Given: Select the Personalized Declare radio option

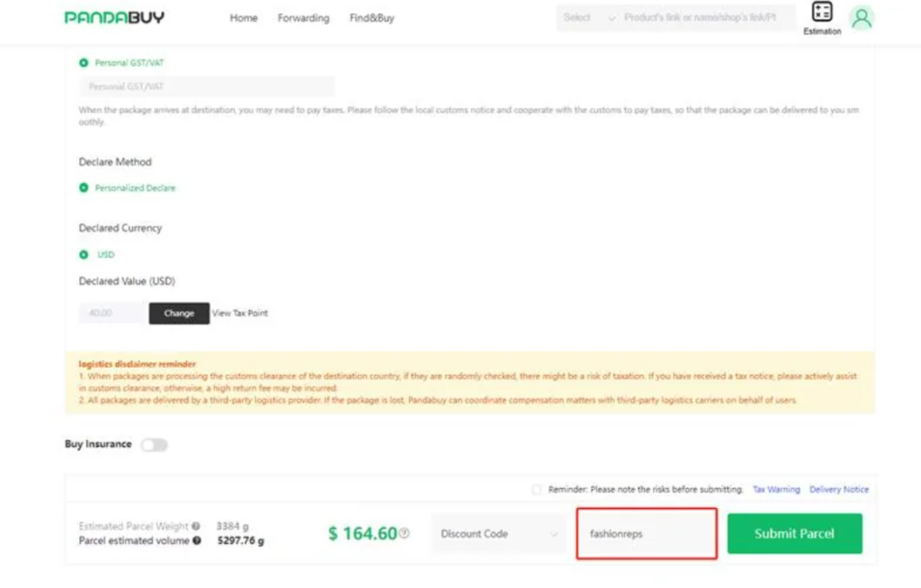Looking at the screenshot, I should (x=84, y=188).
